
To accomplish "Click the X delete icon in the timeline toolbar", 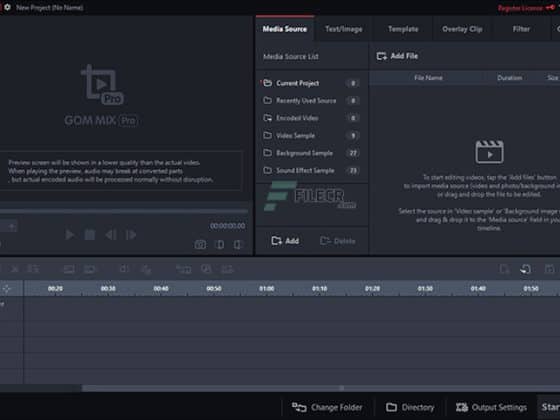I will click(15, 269).
